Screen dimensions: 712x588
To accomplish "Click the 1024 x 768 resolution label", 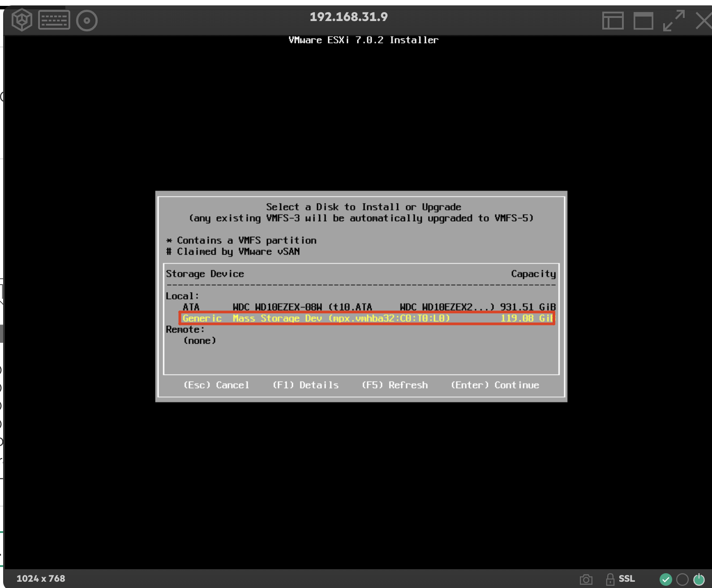I will pyautogui.click(x=41, y=579).
